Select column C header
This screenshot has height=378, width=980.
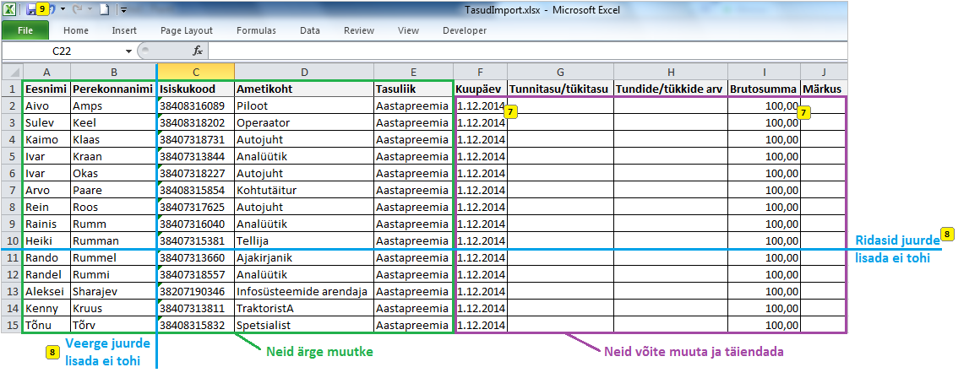pos(195,73)
